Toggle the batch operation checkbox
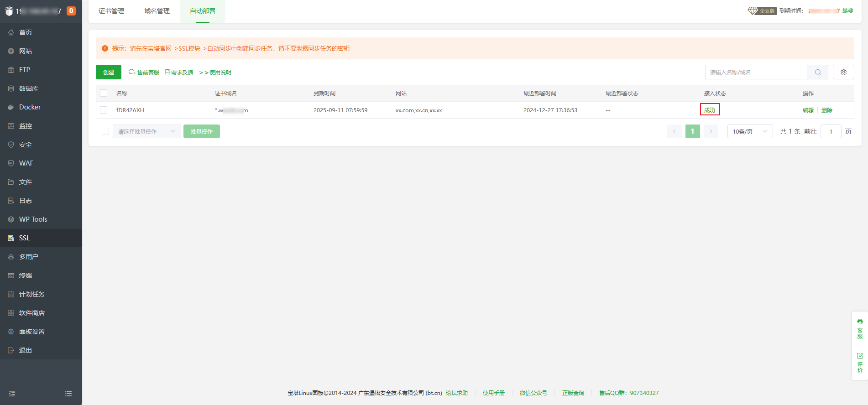 105,131
